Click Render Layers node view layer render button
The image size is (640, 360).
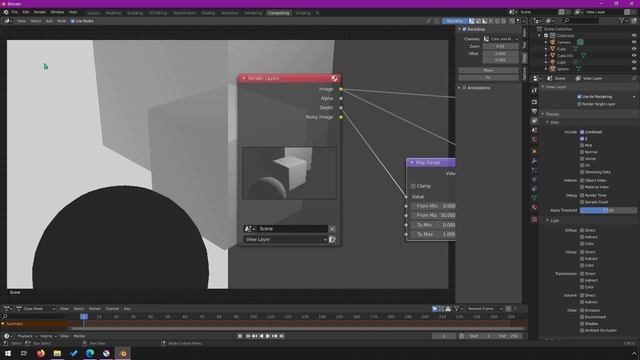pos(332,240)
